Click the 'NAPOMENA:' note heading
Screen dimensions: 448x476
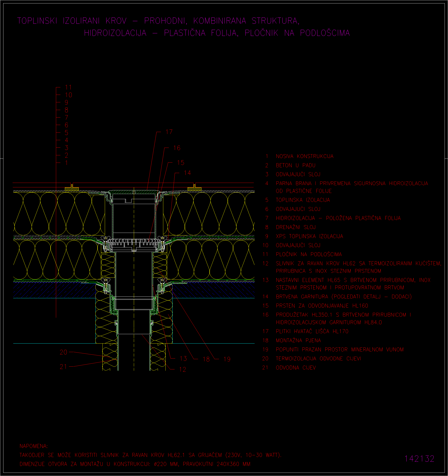(34, 446)
